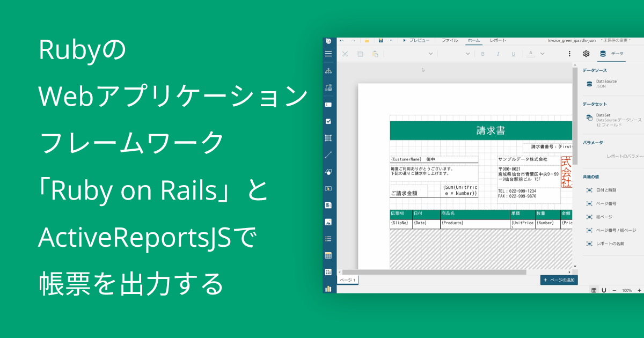This screenshot has height=338, width=644.
Task: Click the 100% zoom level value
Action: pos(627,290)
